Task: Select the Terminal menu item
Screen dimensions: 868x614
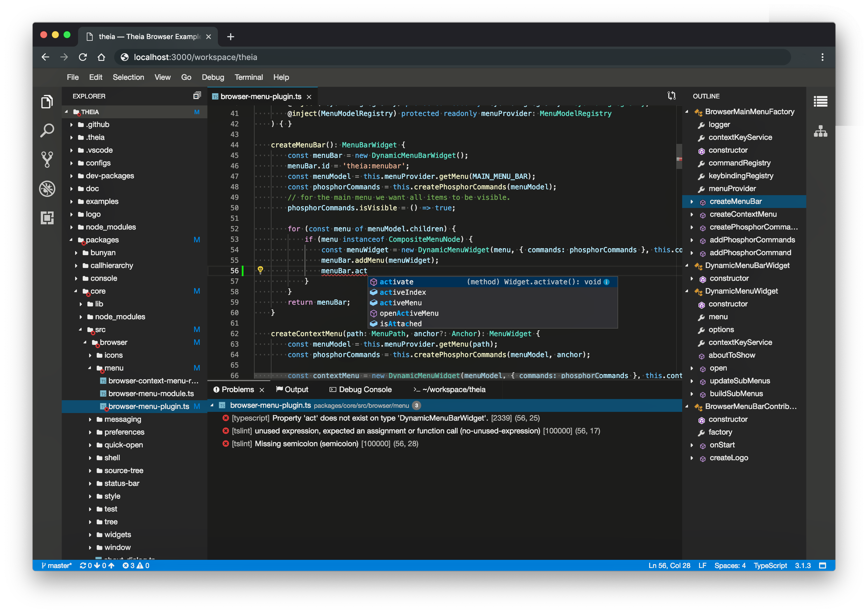Action: click(x=248, y=77)
